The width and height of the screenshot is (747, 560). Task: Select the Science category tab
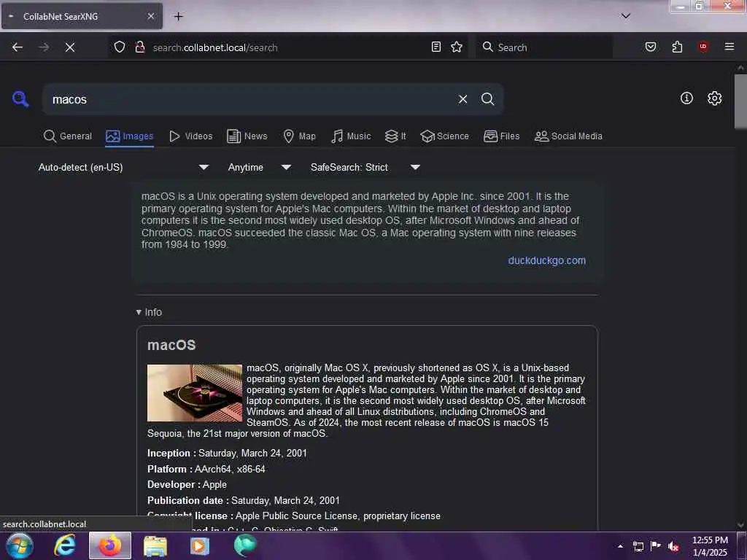pos(445,136)
